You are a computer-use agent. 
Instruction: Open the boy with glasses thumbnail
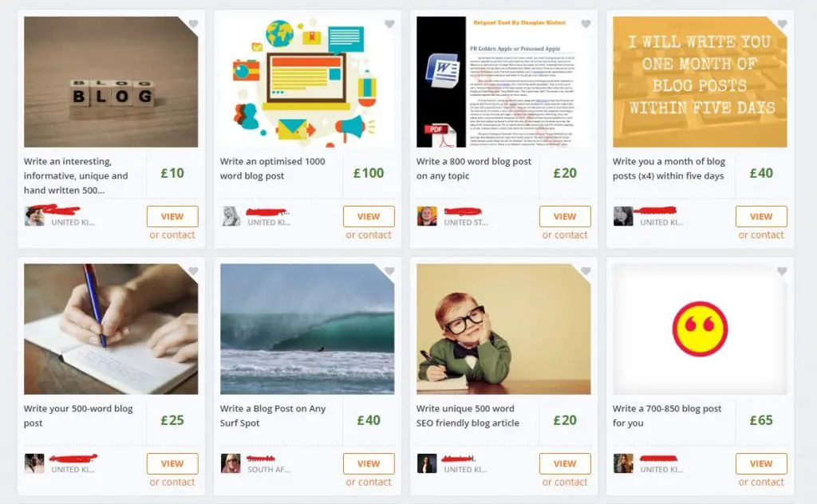coord(503,329)
